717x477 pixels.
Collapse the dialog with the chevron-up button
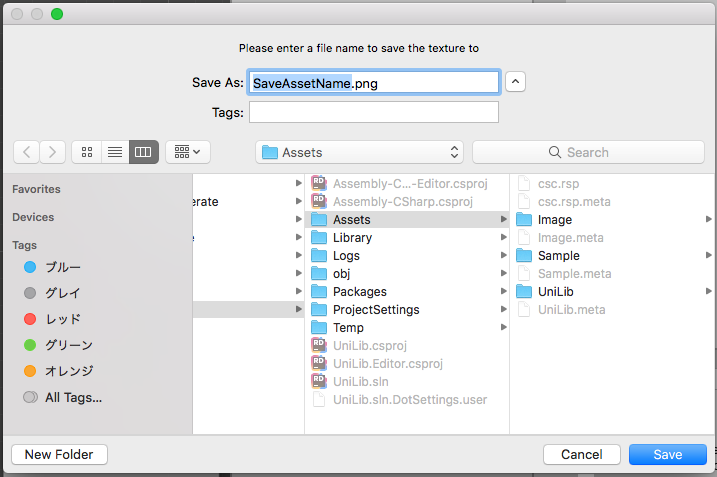point(515,82)
